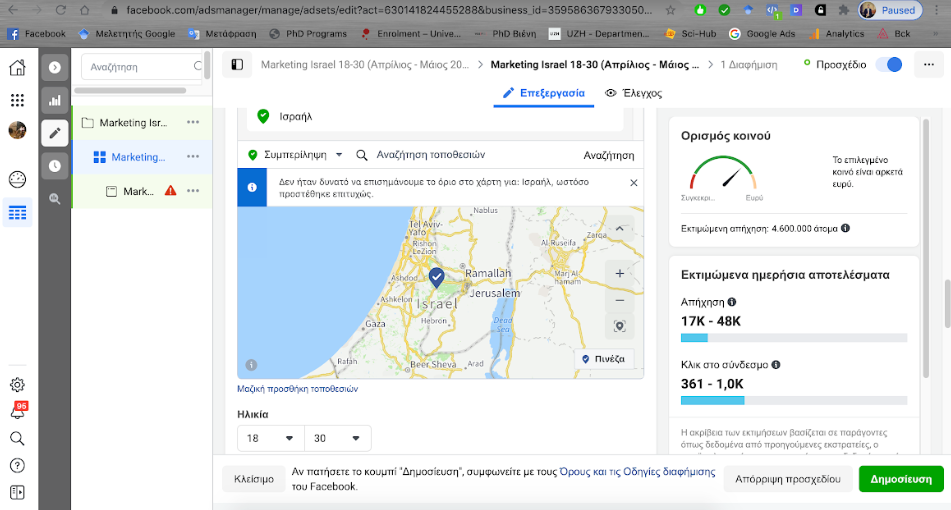
Task: Open notifications bell with 95 badge
Action: tap(18, 411)
